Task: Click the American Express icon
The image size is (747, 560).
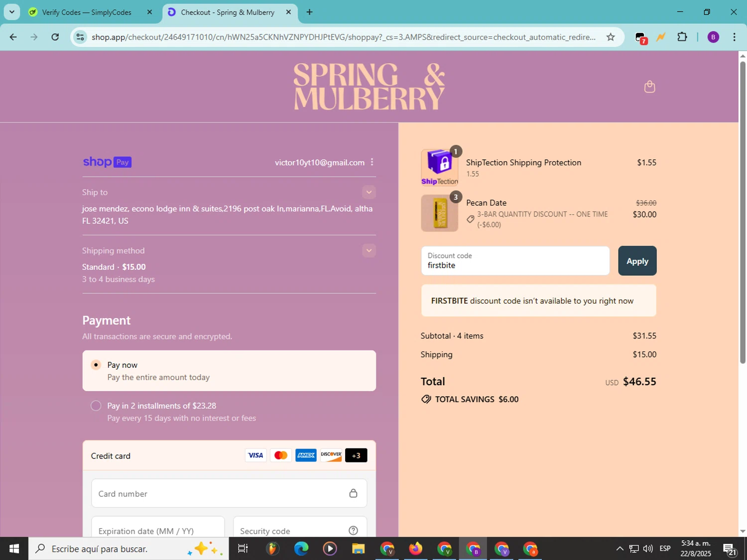Action: tap(306, 455)
